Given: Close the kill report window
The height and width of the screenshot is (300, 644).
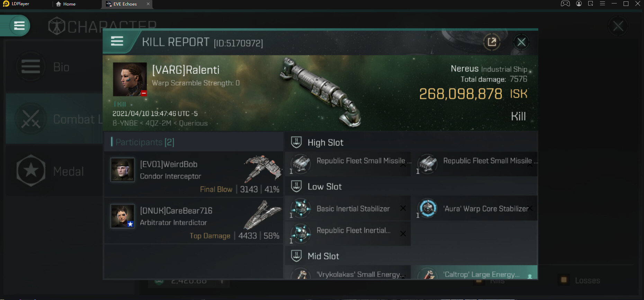Looking at the screenshot, I should (521, 42).
